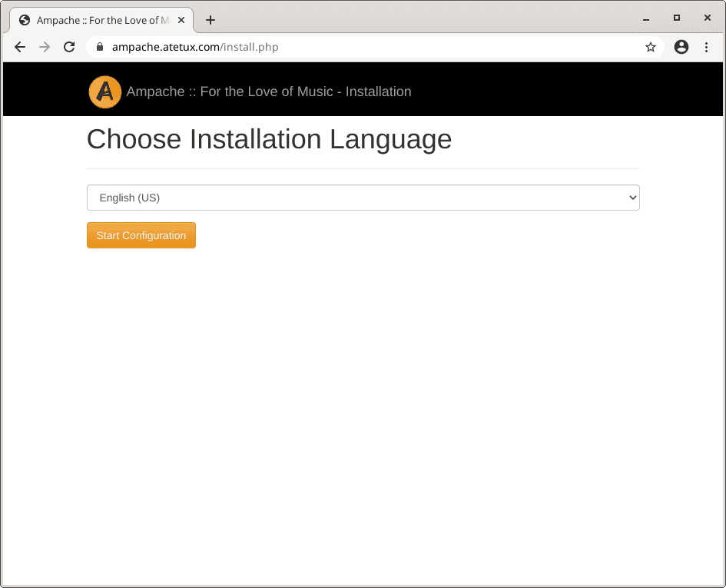Switch to the Ampache browser tab
Screen dimensions: 726x588
pos(100,20)
